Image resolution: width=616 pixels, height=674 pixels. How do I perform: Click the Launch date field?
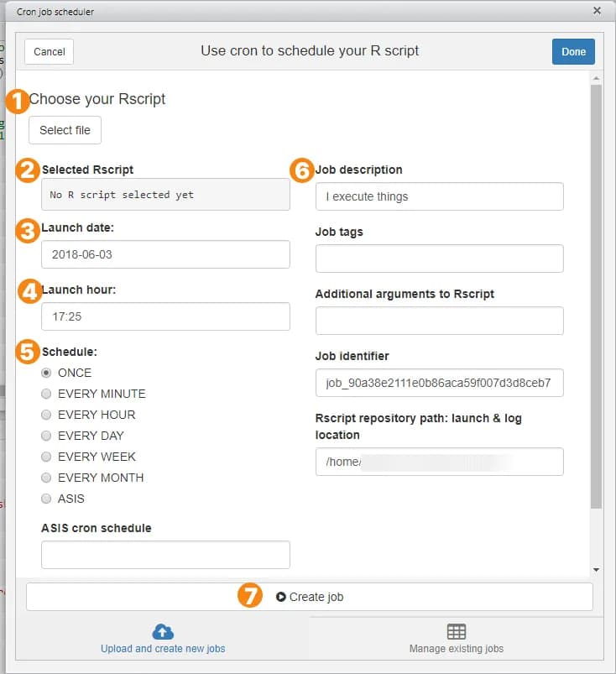165,253
